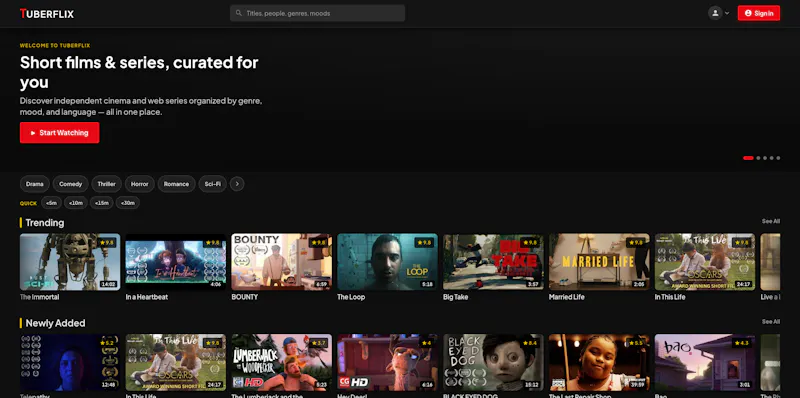Open the Married Life thumbnail
This screenshot has height=398, width=800.
click(x=599, y=262)
